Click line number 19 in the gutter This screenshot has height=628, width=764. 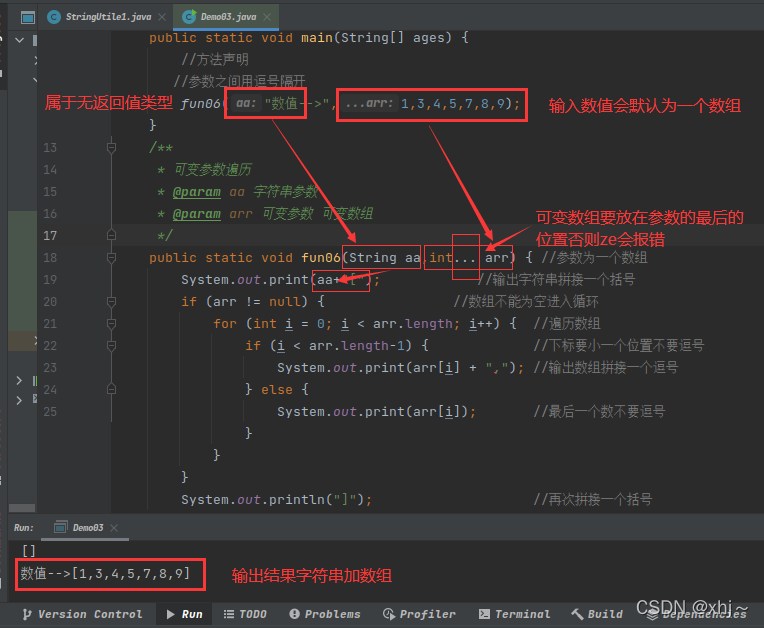(x=50, y=280)
